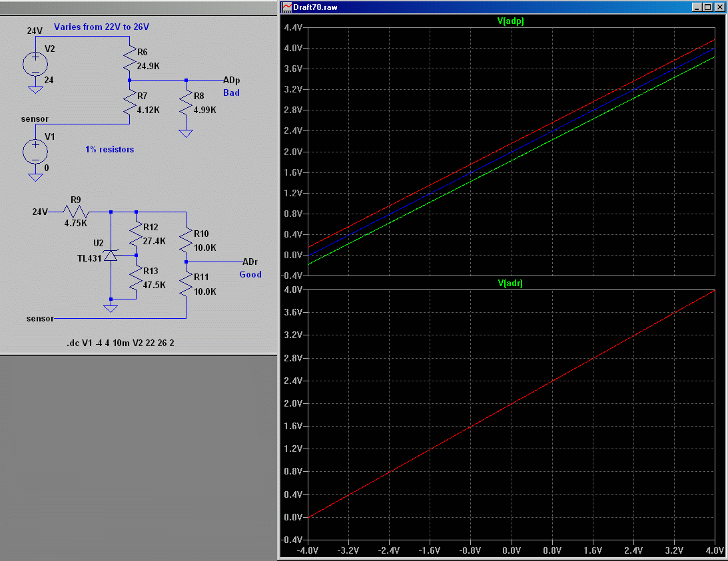
Task: Click the 24V net label beside R9
Action: (40, 212)
